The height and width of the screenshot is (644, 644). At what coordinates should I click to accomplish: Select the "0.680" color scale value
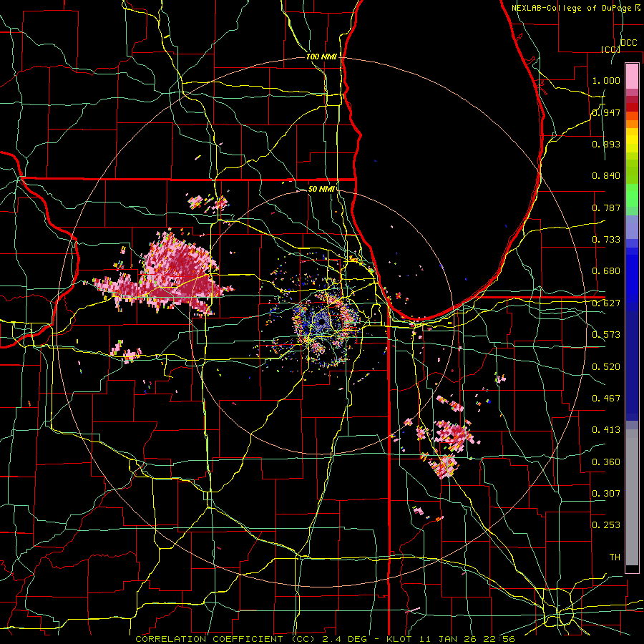[606, 271]
